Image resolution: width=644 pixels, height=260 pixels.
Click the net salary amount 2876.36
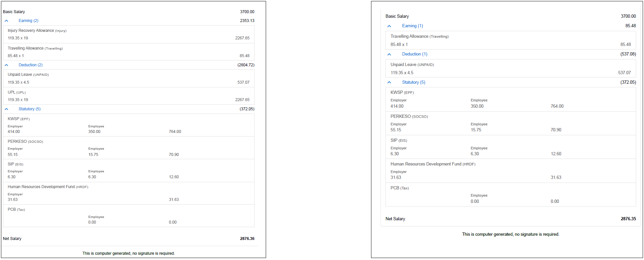coord(247,239)
